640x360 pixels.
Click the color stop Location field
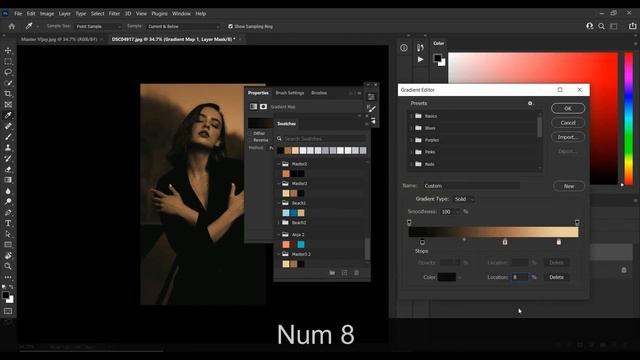pyautogui.click(x=520, y=277)
